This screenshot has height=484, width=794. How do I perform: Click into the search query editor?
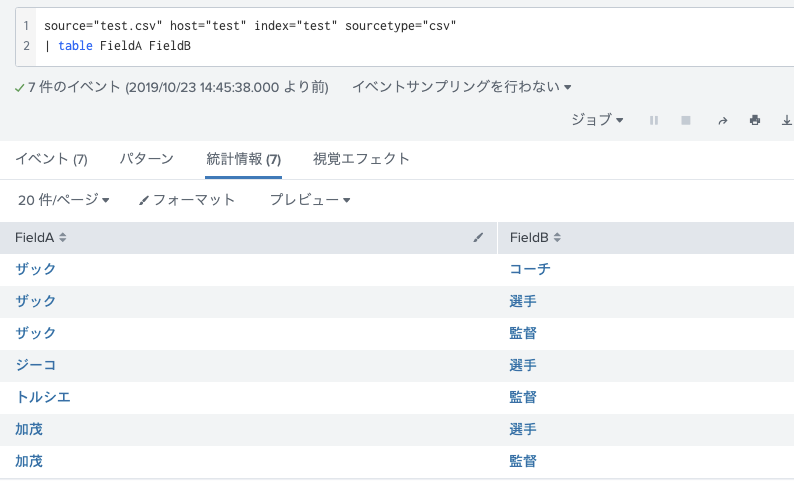click(400, 35)
